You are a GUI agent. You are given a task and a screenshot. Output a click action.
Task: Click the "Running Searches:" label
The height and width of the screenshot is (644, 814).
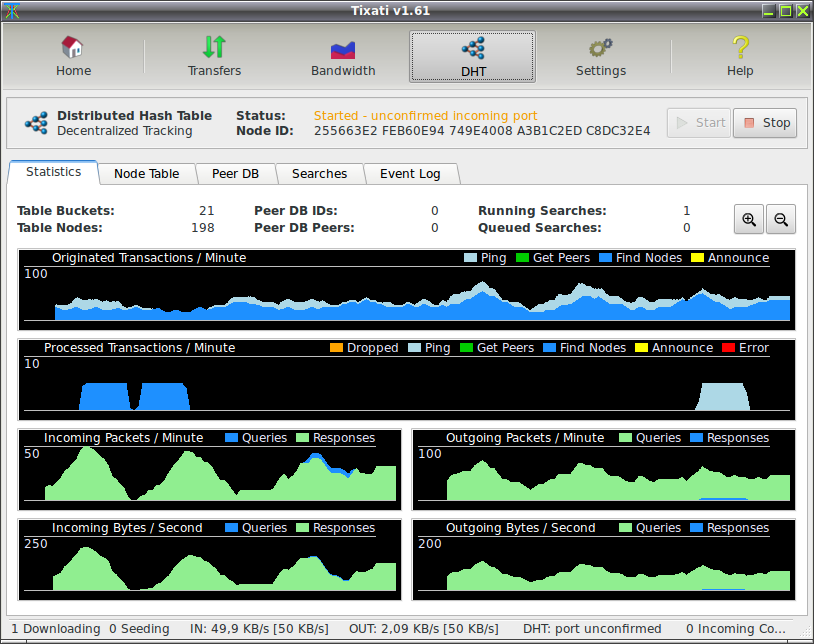(542, 211)
